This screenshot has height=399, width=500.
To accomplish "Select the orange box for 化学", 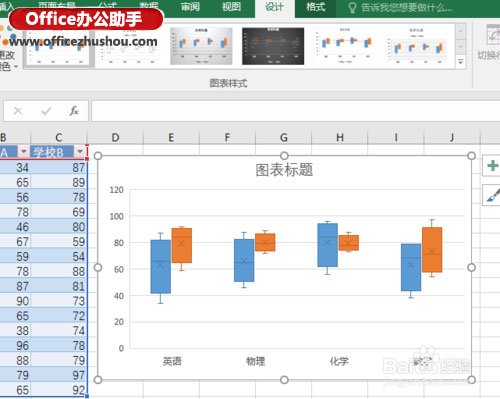I will pos(349,243).
